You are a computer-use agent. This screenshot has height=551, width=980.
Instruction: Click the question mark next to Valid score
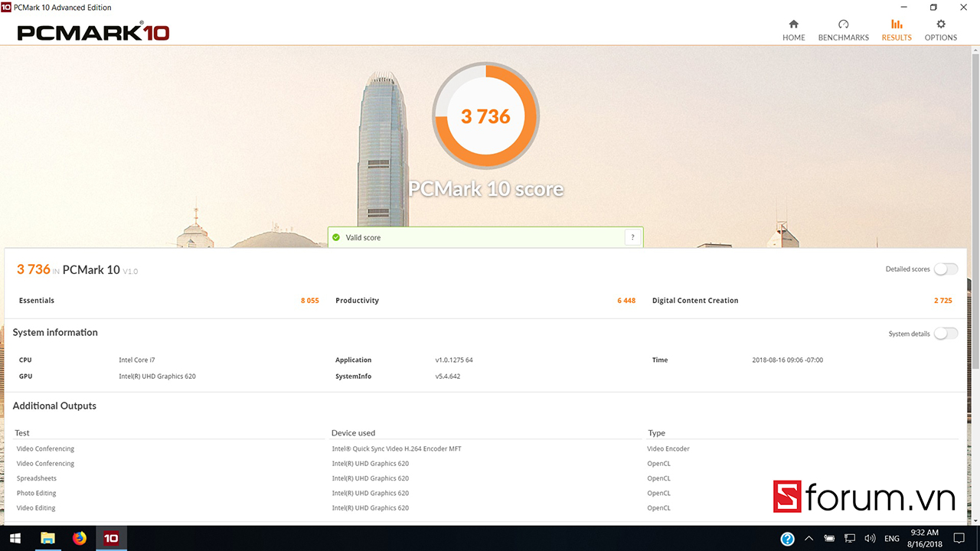632,238
